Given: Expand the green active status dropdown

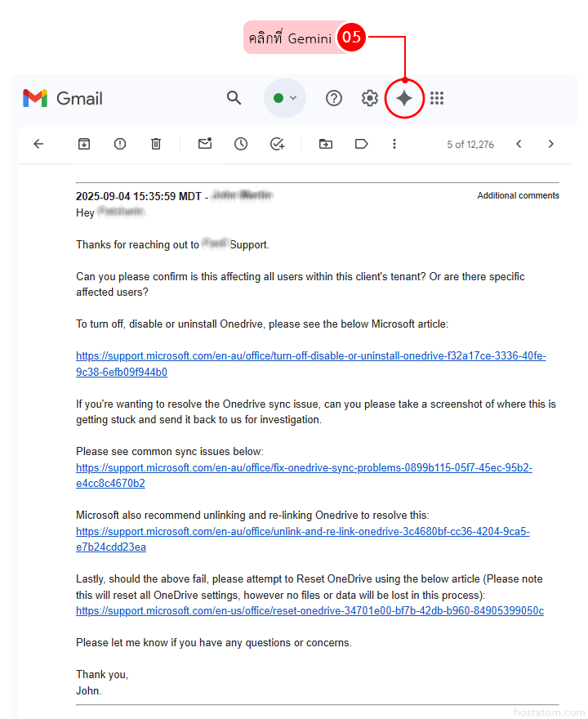Looking at the screenshot, I should coord(284,99).
